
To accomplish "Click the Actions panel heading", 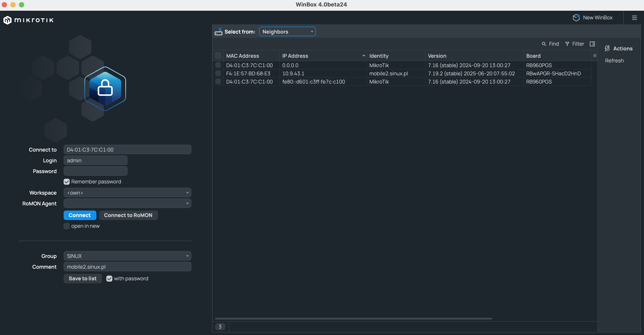I will [623, 48].
